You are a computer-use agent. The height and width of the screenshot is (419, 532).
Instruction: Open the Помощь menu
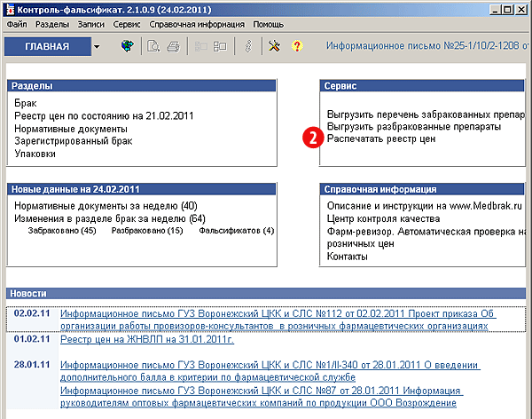tap(268, 25)
